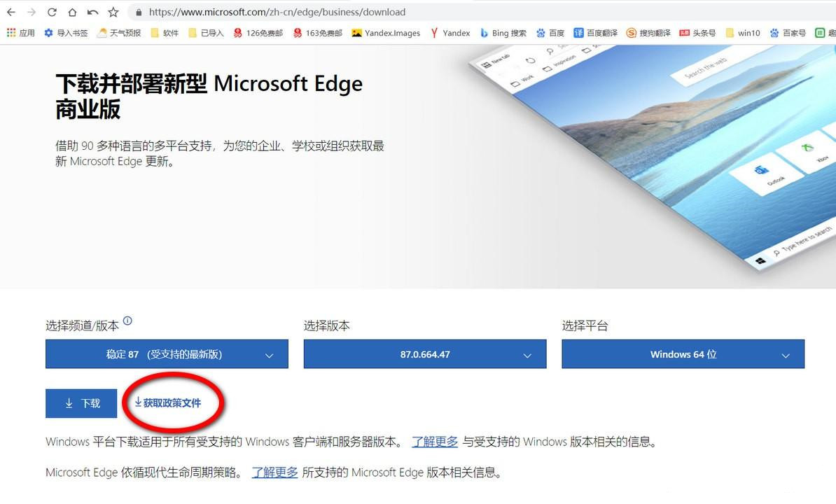Bookmark this page with the star icon
Viewport: 836px width, 504px height.
pos(113,12)
